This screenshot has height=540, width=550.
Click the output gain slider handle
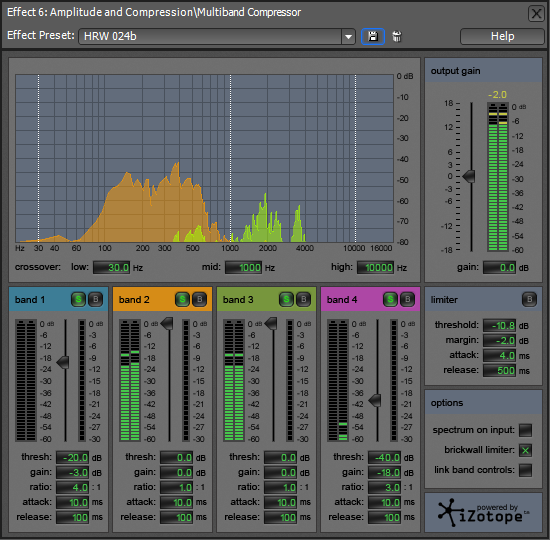click(469, 176)
